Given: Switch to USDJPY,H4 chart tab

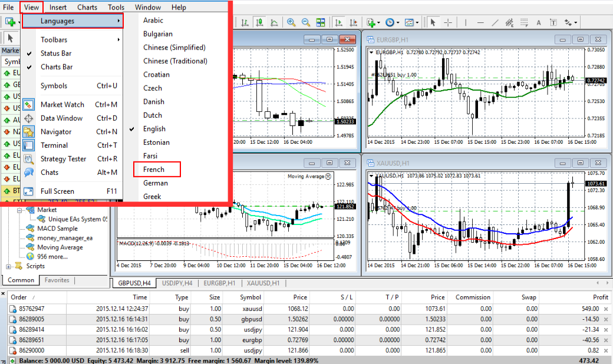Looking at the screenshot, I should pyautogui.click(x=177, y=283).
